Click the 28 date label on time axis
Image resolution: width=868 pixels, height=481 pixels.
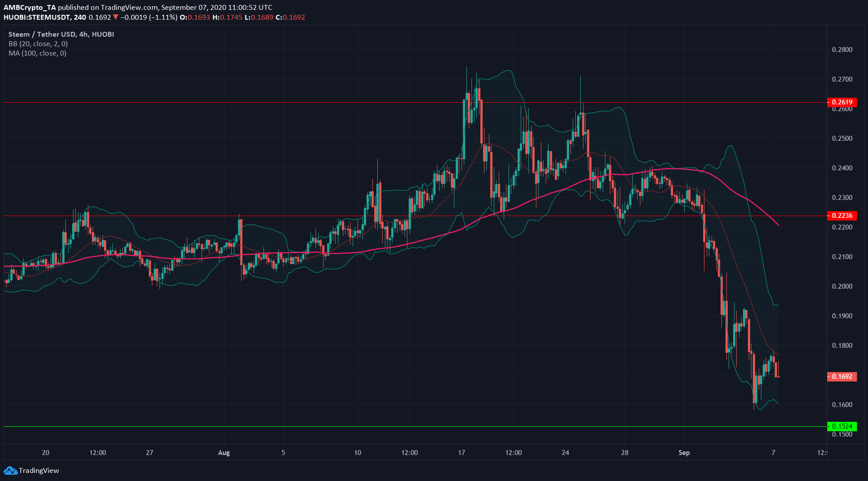pos(625,453)
